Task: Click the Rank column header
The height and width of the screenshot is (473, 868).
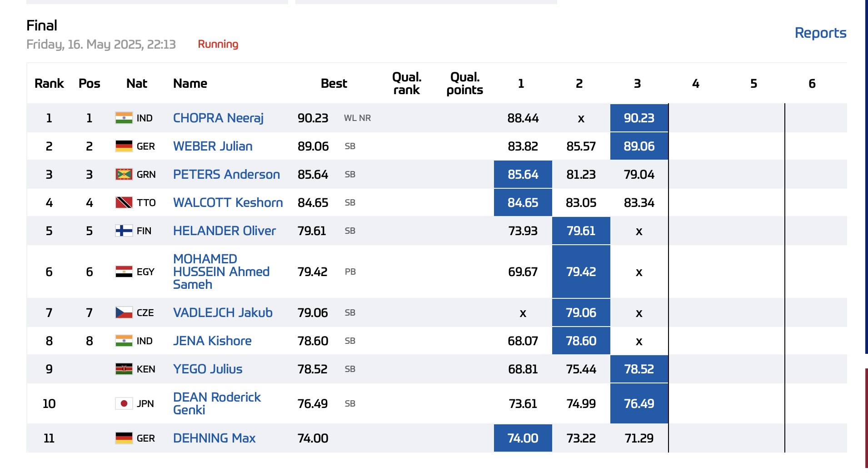Action: point(49,84)
